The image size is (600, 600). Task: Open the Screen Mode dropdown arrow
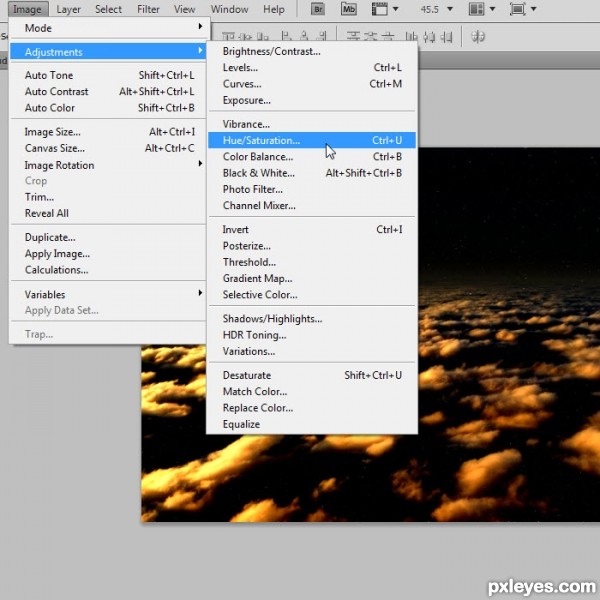point(534,9)
